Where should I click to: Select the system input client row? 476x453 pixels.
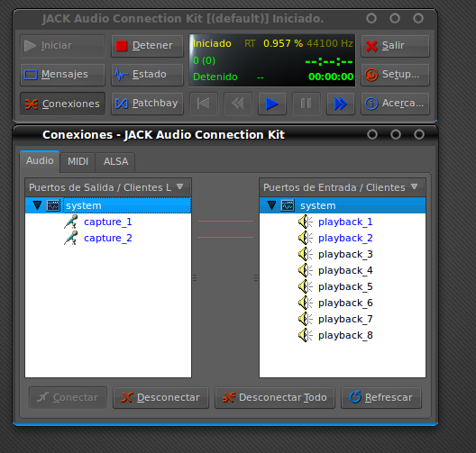coord(343,205)
